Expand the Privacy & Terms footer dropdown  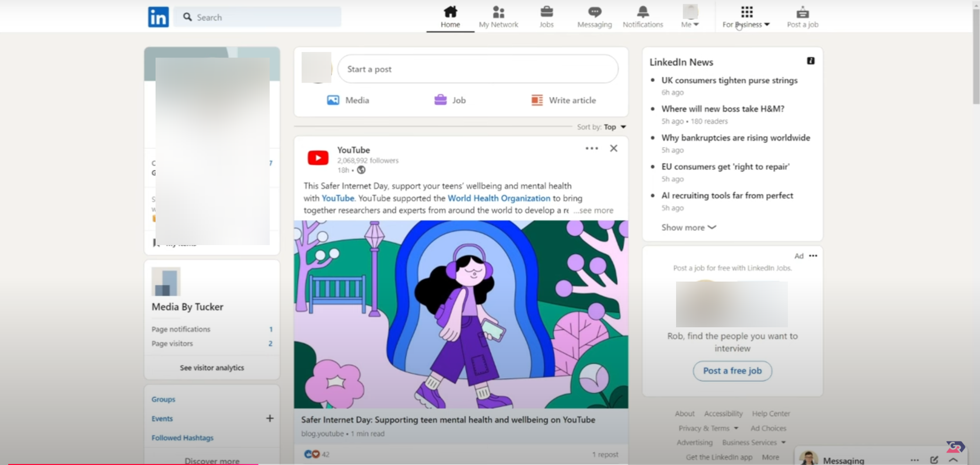click(x=708, y=428)
